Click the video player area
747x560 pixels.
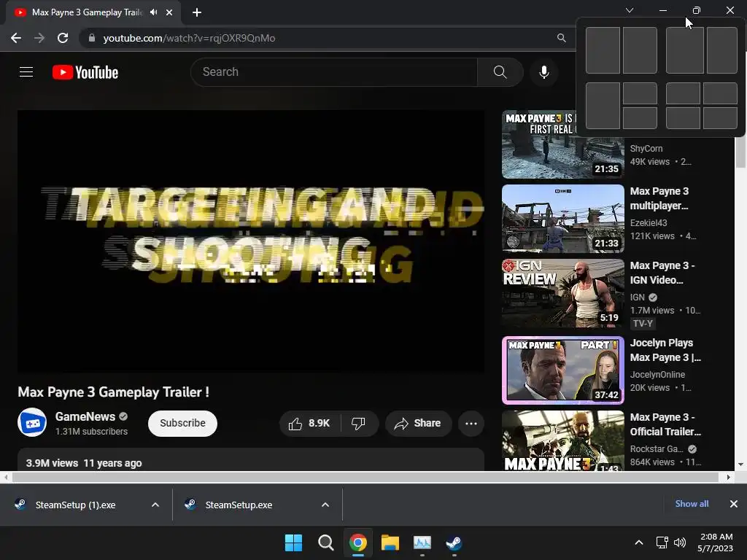coord(251,241)
